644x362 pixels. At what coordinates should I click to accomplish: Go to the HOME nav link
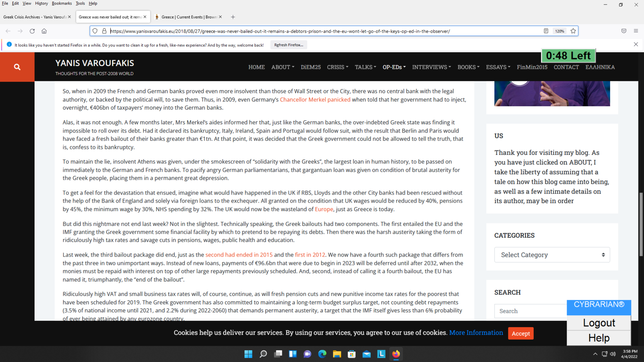pos(256,67)
